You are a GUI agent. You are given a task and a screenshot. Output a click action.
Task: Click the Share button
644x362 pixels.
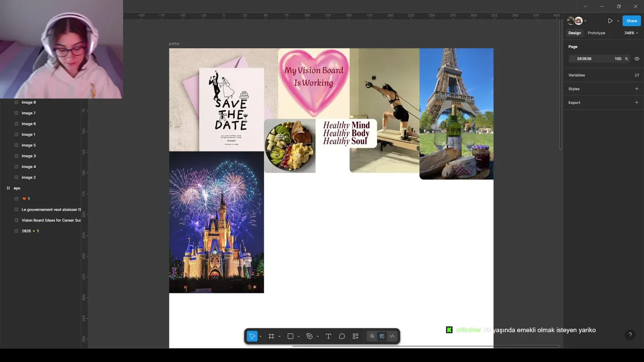[631, 21]
